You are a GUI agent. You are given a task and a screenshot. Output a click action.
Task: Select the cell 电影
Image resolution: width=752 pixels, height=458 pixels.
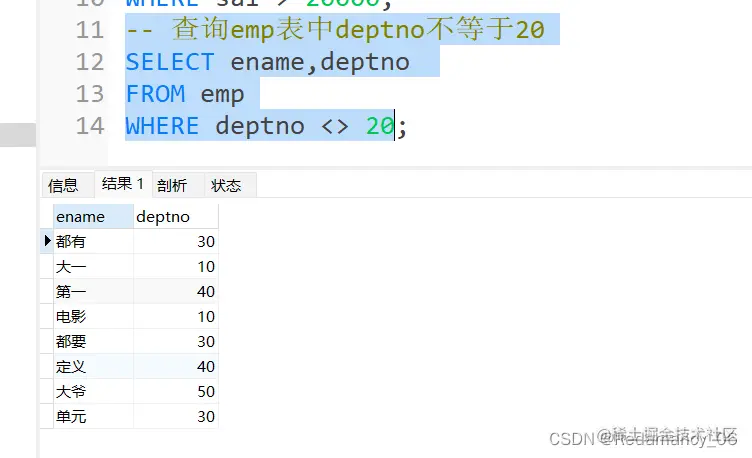pos(93,316)
